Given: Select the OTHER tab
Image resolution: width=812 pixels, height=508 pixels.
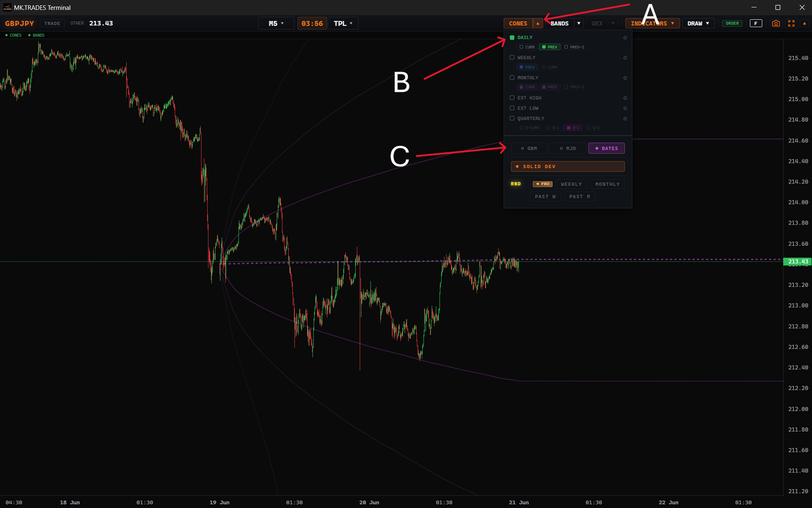Looking at the screenshot, I should [x=77, y=23].
